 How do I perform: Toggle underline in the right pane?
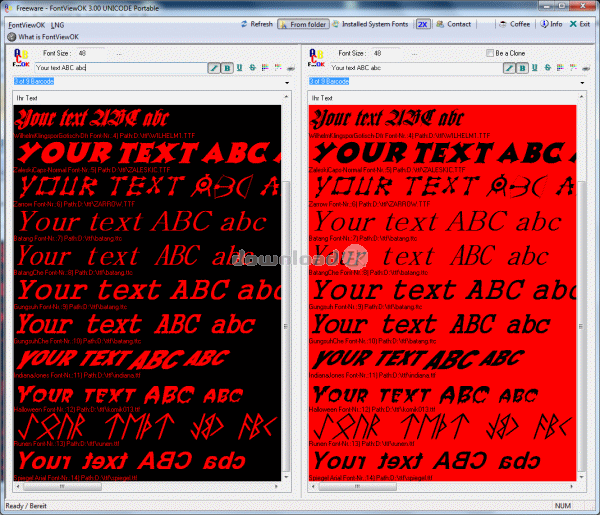(535, 68)
